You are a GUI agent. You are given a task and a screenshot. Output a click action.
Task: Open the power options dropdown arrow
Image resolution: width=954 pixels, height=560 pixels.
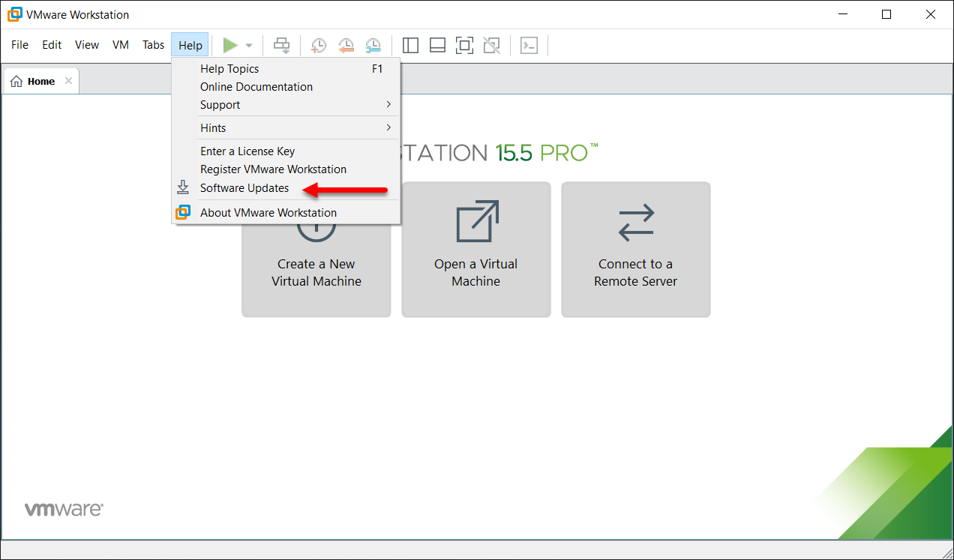pyautogui.click(x=249, y=46)
